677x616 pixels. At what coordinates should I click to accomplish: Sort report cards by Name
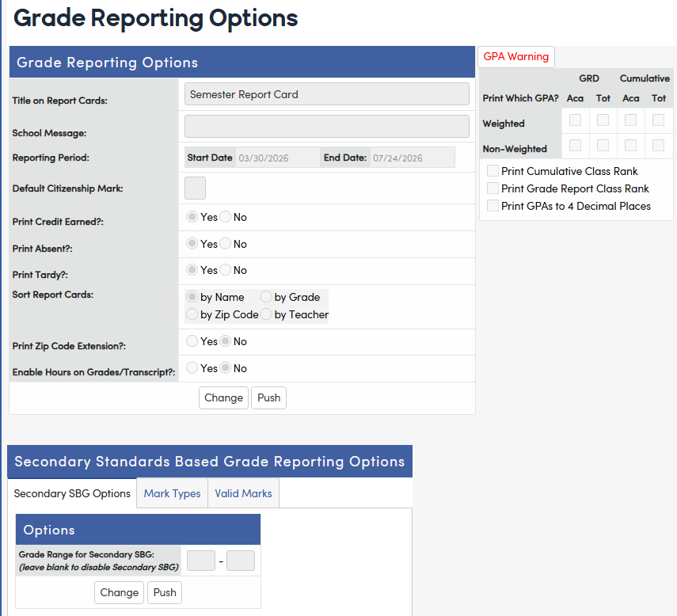(x=192, y=297)
